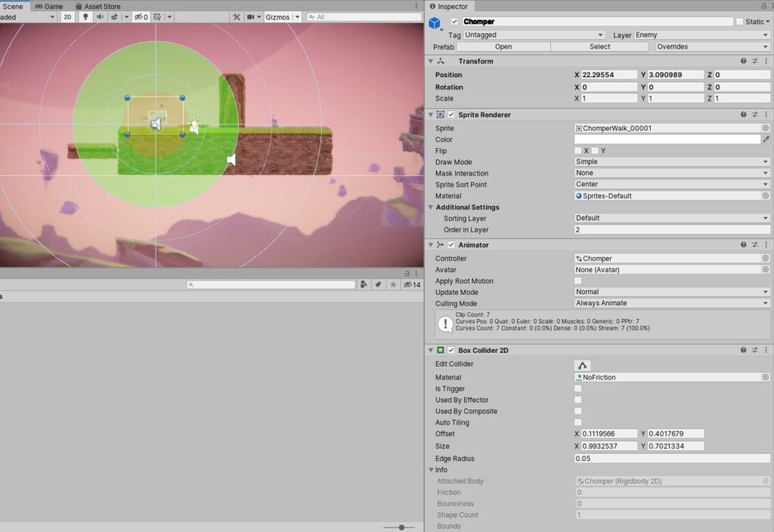Open the Transform component help icon
Image resolution: width=774 pixels, height=532 pixels.
coord(744,61)
